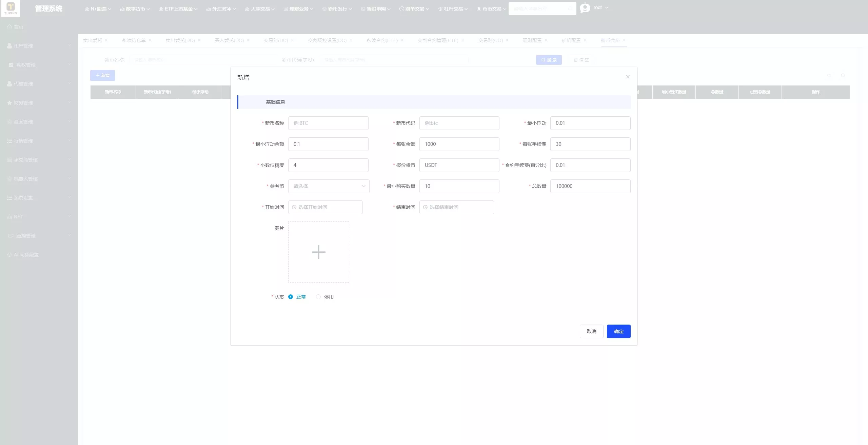The image size is (868, 445).
Task: Click the table refresh icon
Action: [x=829, y=75]
